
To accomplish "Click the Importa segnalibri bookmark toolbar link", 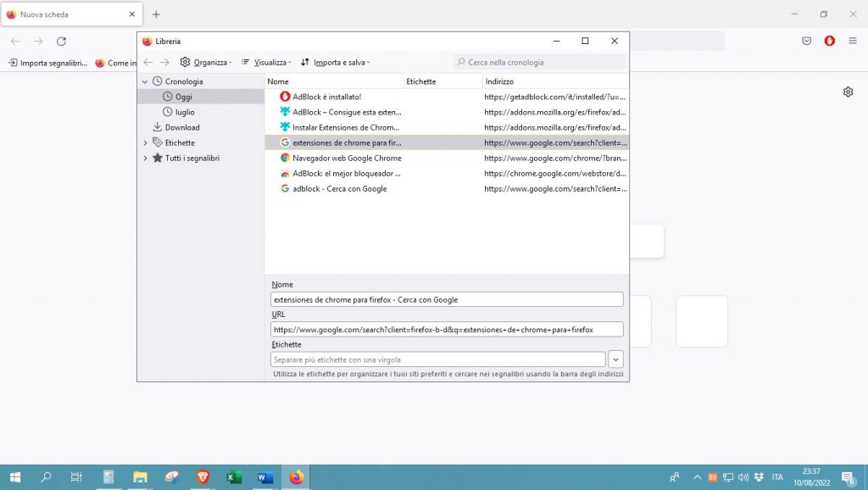I will pyautogui.click(x=47, y=63).
